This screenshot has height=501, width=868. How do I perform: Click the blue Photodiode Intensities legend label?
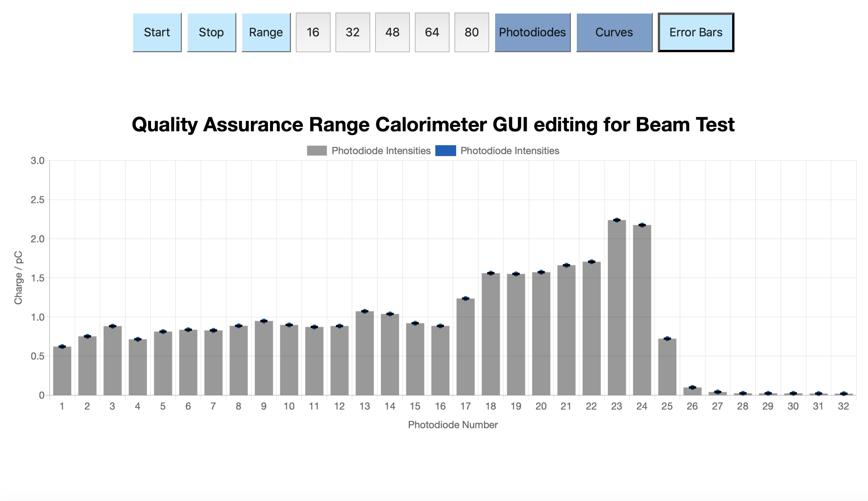[x=510, y=151]
